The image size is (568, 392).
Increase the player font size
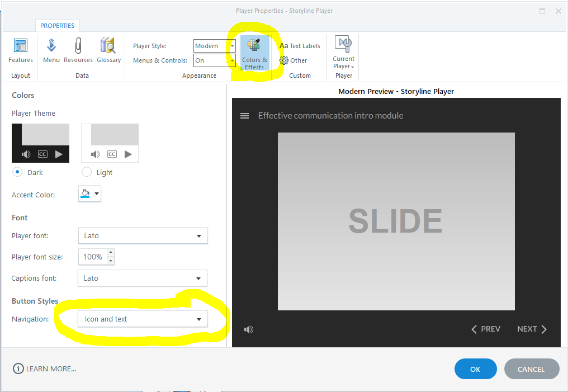click(111, 253)
